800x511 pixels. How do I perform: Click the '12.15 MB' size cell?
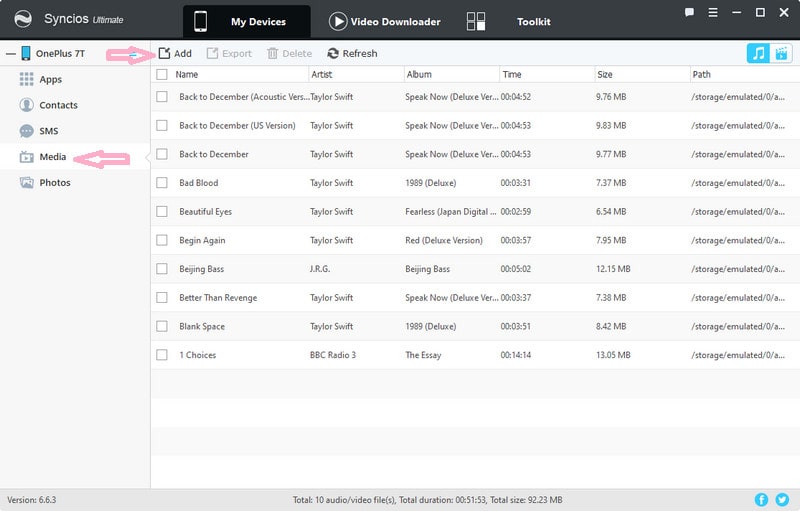613,269
